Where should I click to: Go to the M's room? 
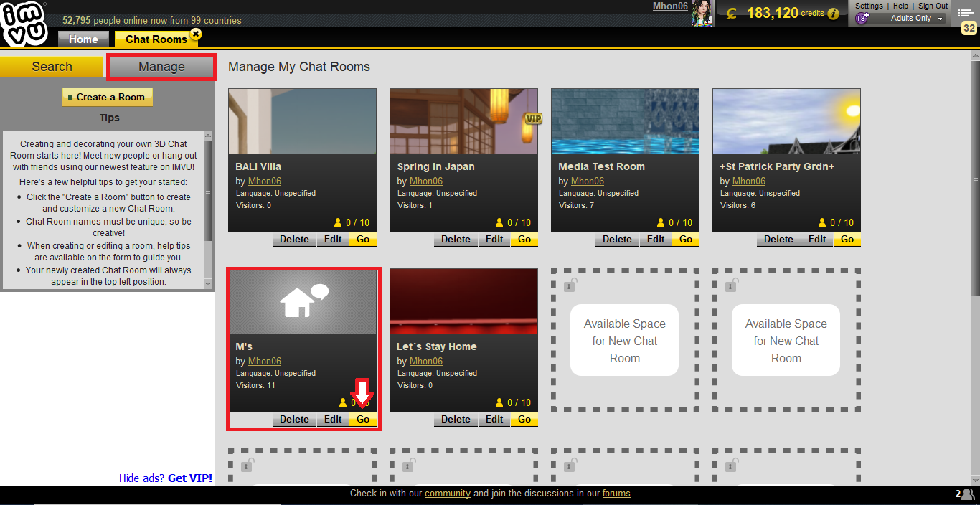(363, 419)
